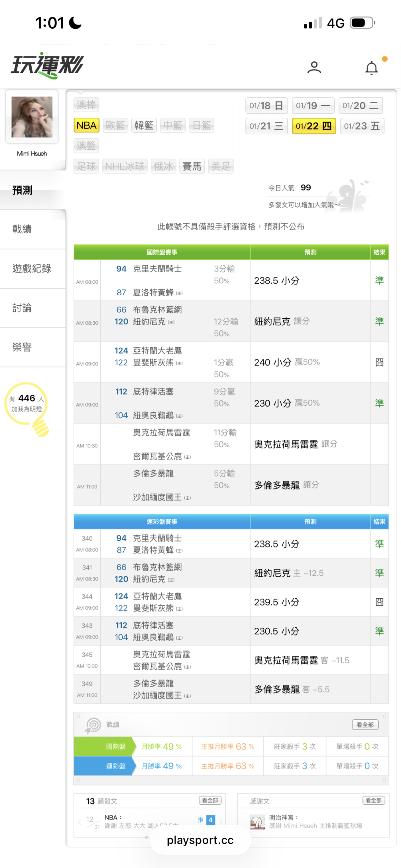Viewport: 401px width, 868px height.
Task: Click prediction 239.5 小分
Action: pyautogui.click(x=277, y=602)
